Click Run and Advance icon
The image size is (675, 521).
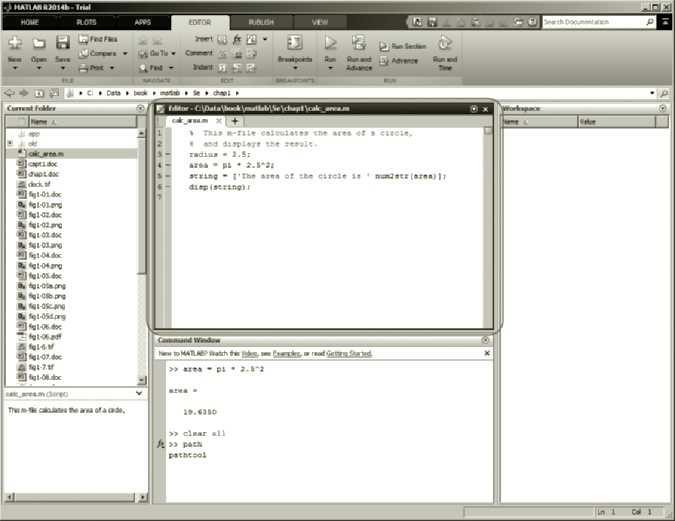(x=359, y=43)
